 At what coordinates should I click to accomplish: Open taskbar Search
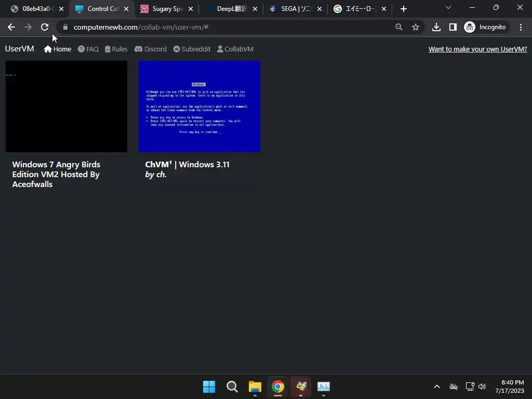(x=232, y=387)
